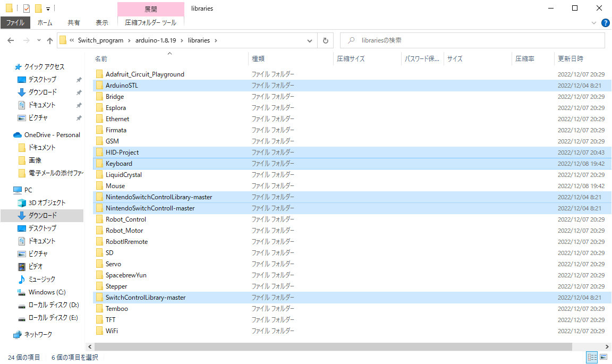The image size is (612, 364).
Task: Open the help question mark icon
Action: (x=606, y=23)
